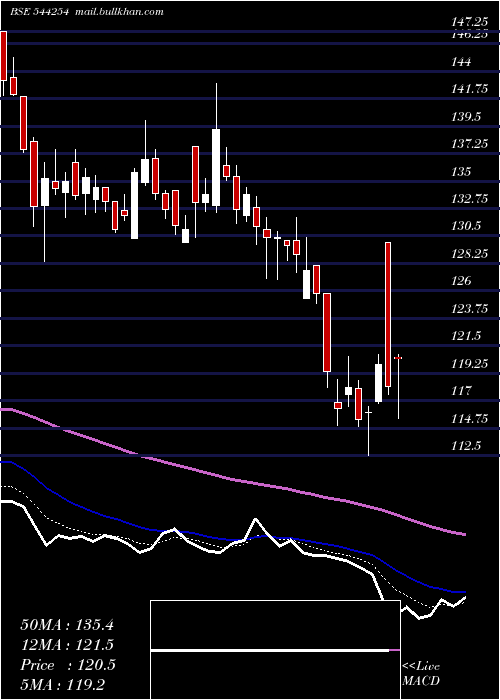Click the 130.5 price axis label
The height and width of the screenshot is (700, 500).
click(x=466, y=226)
